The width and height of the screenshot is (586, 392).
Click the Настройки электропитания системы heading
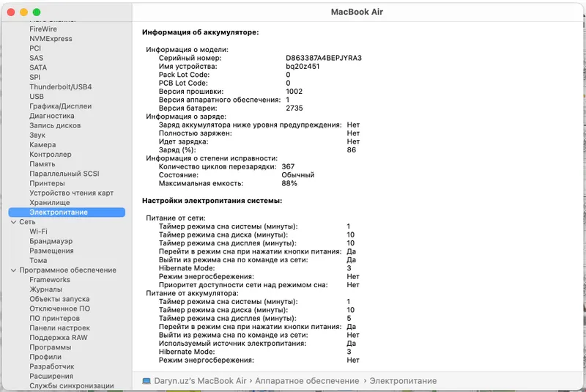pos(212,201)
